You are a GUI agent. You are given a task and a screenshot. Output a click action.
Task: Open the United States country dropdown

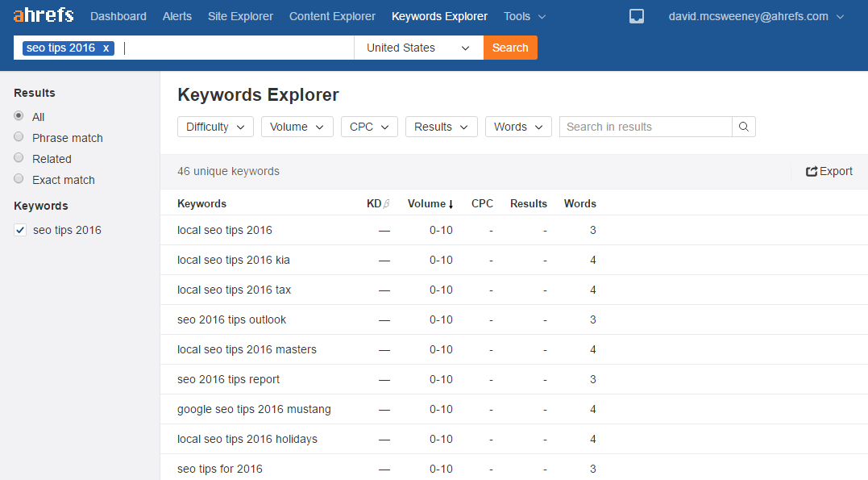pyautogui.click(x=418, y=48)
